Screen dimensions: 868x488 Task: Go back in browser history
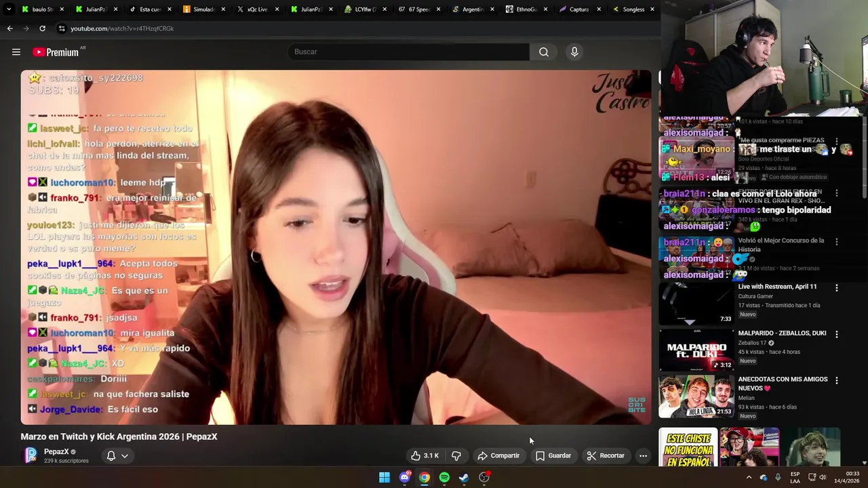pos(10,28)
